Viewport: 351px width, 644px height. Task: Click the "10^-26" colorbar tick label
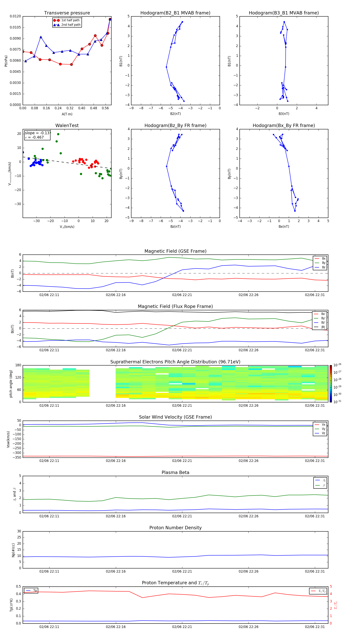(337, 365)
